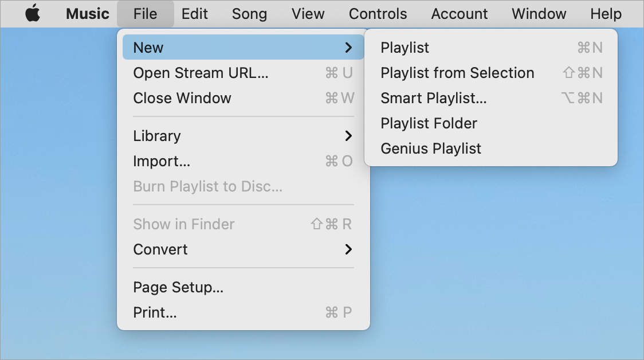644x360 pixels.
Task: Create a Smart Playlist
Action: pyautogui.click(x=434, y=98)
